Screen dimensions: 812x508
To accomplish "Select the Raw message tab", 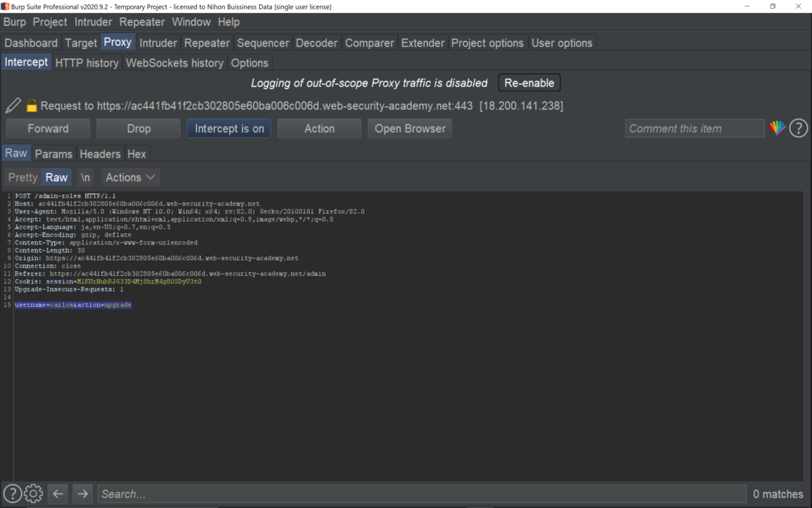I will pos(16,153).
